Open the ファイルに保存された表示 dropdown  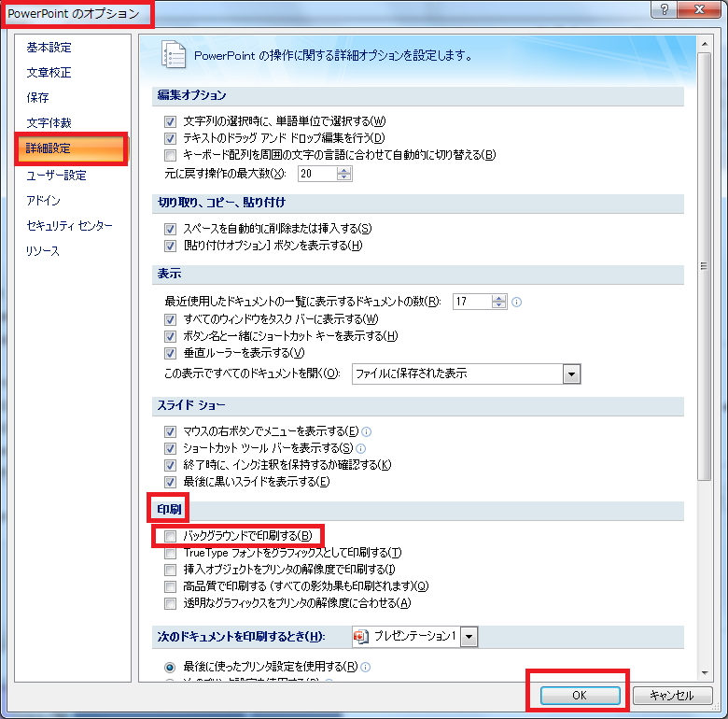(x=571, y=374)
